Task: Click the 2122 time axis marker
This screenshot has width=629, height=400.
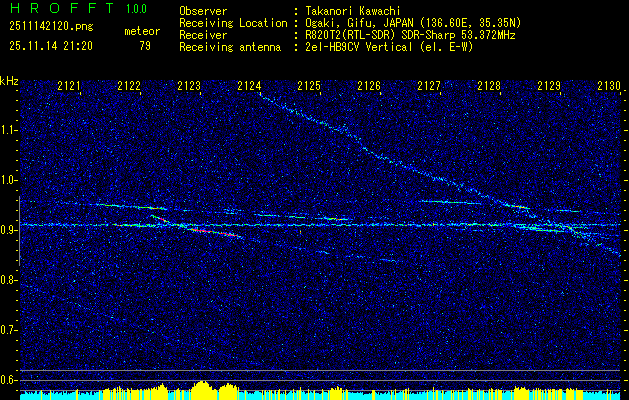Action: [x=129, y=86]
